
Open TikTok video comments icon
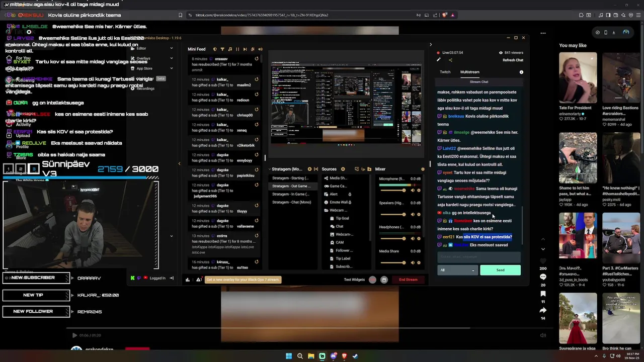pyautogui.click(x=543, y=277)
